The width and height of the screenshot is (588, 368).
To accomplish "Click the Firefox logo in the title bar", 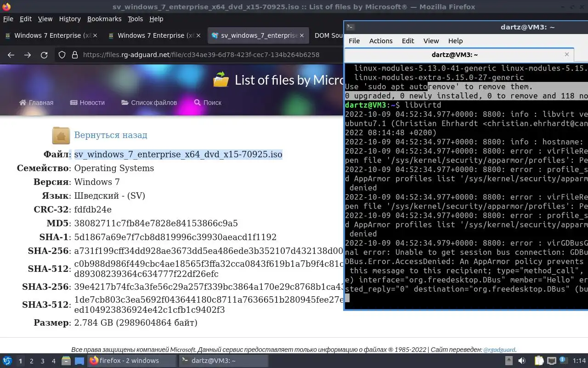I will coord(6,6).
